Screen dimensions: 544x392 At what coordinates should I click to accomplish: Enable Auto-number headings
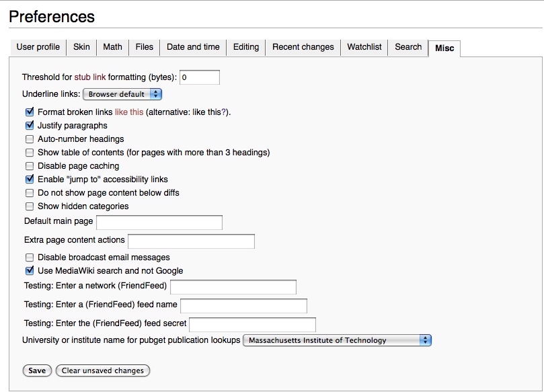point(30,139)
